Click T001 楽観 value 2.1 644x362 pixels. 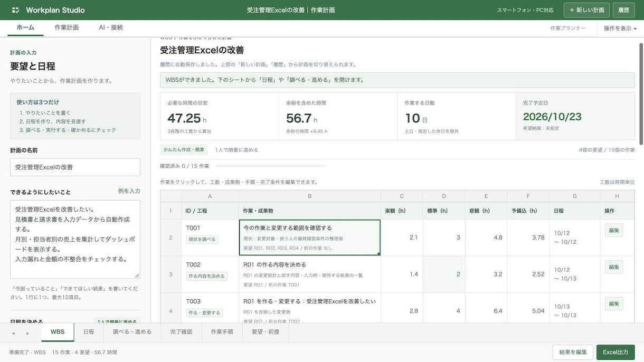pos(402,237)
